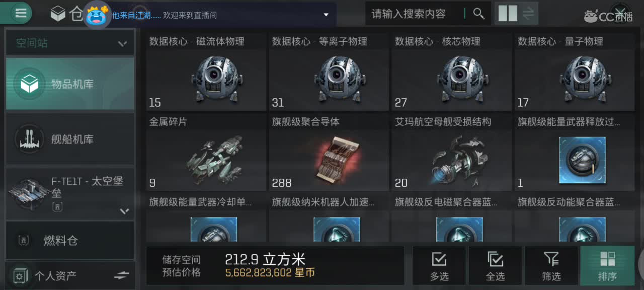Switch to two-column layout view icon
Screen dimensions: 644x290
tap(508, 14)
